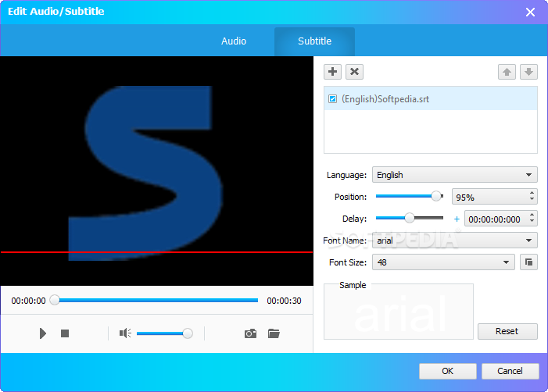
Task: Decrease Position percentage with down arrow
Action: tap(532, 199)
